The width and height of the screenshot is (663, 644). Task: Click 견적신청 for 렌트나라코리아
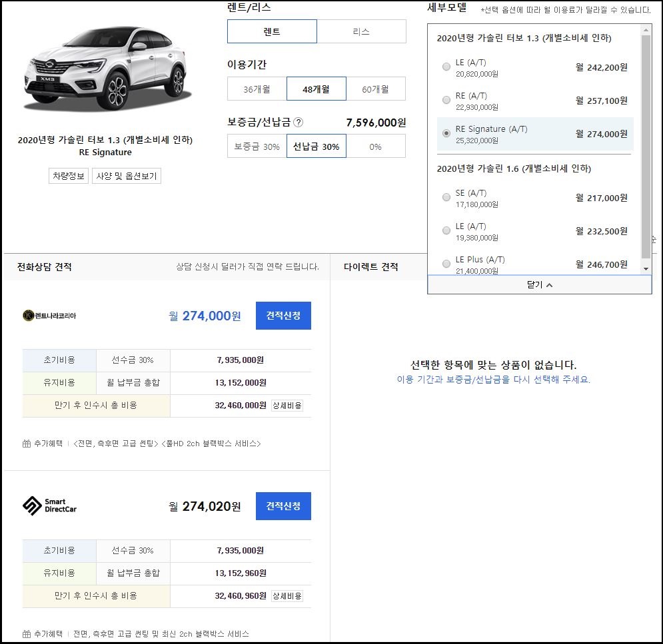tap(283, 316)
